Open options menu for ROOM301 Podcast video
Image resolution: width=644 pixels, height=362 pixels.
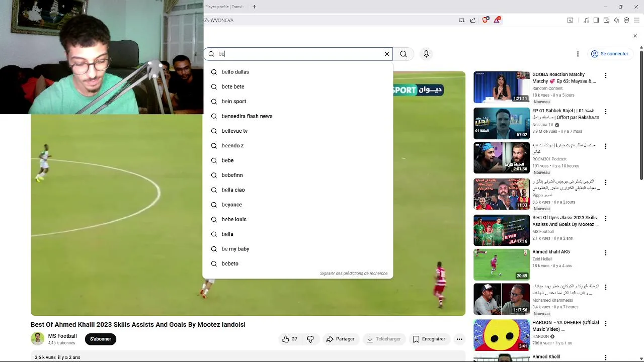coord(606,146)
